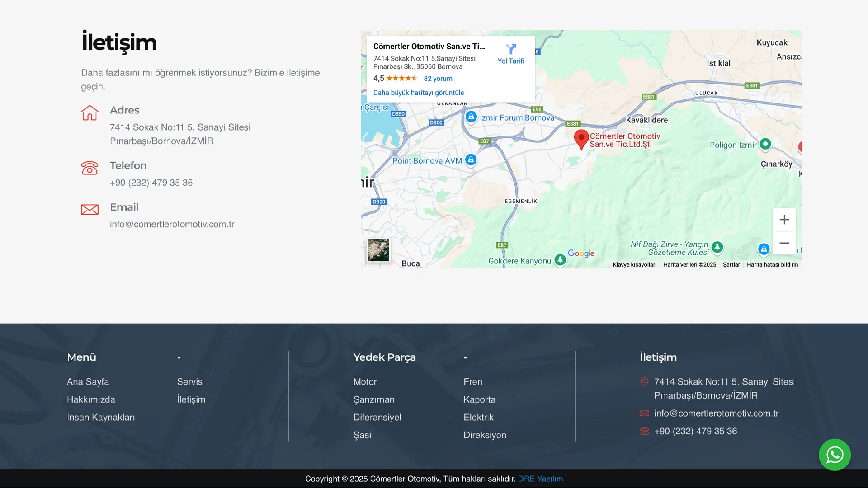Click the DRE Yazılım credit link

540,479
